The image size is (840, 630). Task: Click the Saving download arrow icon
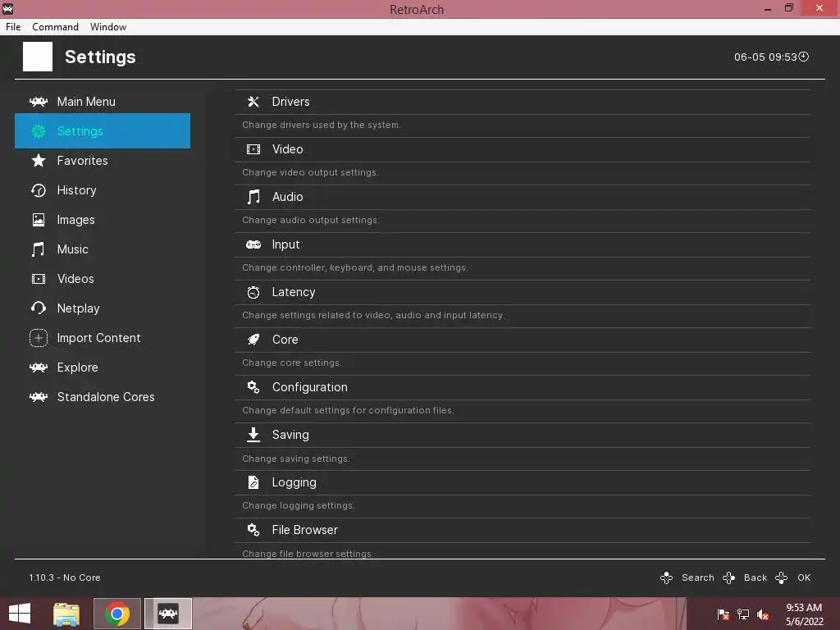(253, 435)
